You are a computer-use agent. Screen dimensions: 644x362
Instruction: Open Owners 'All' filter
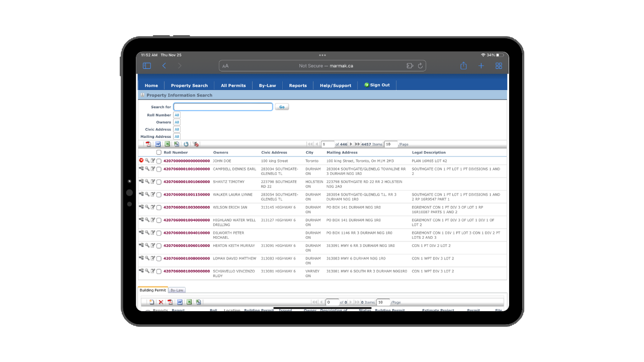(177, 122)
